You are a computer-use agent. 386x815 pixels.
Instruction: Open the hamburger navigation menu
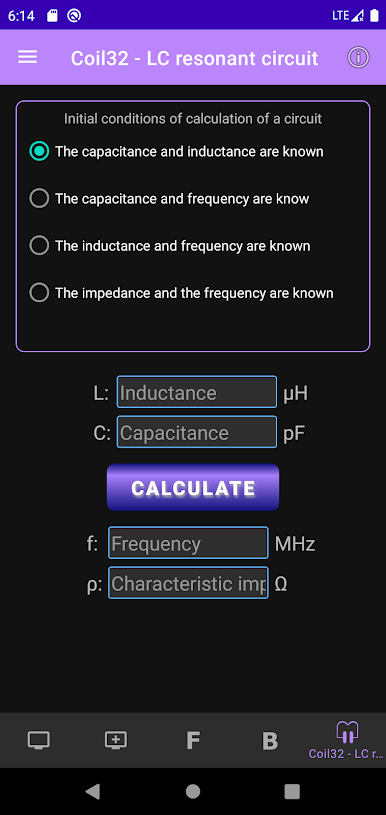point(28,57)
